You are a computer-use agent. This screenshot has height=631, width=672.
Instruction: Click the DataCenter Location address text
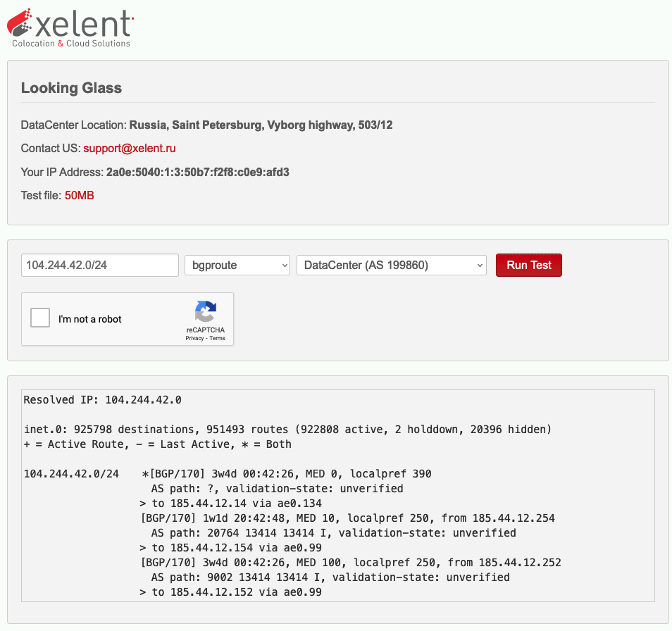[261, 125]
